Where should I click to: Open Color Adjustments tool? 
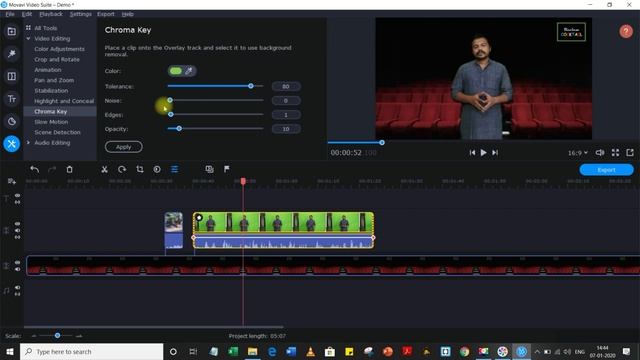click(59, 49)
